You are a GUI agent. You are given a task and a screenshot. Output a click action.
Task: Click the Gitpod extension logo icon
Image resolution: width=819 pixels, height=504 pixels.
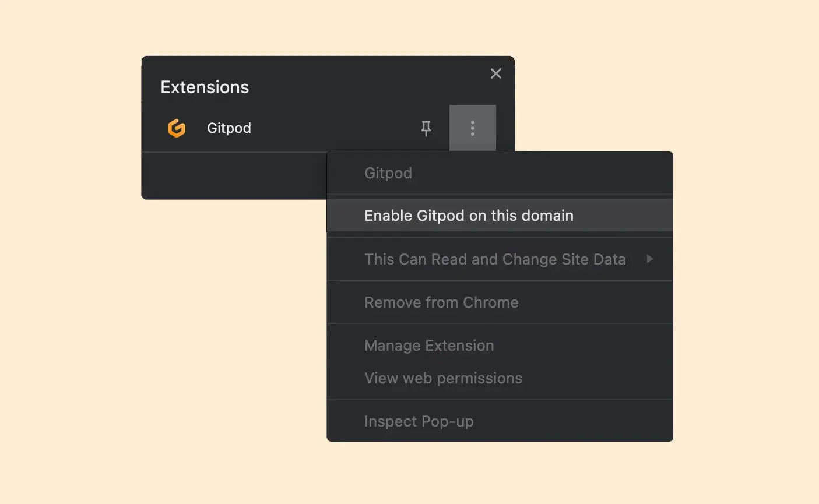tap(177, 128)
